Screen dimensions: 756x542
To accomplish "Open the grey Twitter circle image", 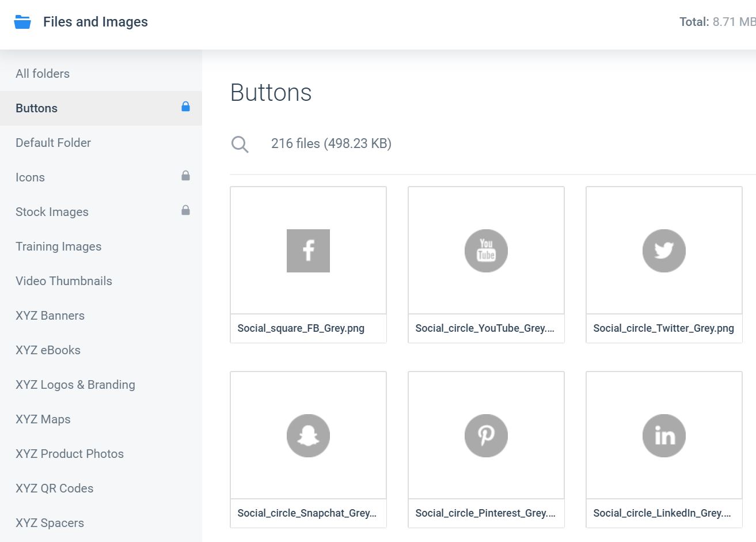I will [664, 251].
